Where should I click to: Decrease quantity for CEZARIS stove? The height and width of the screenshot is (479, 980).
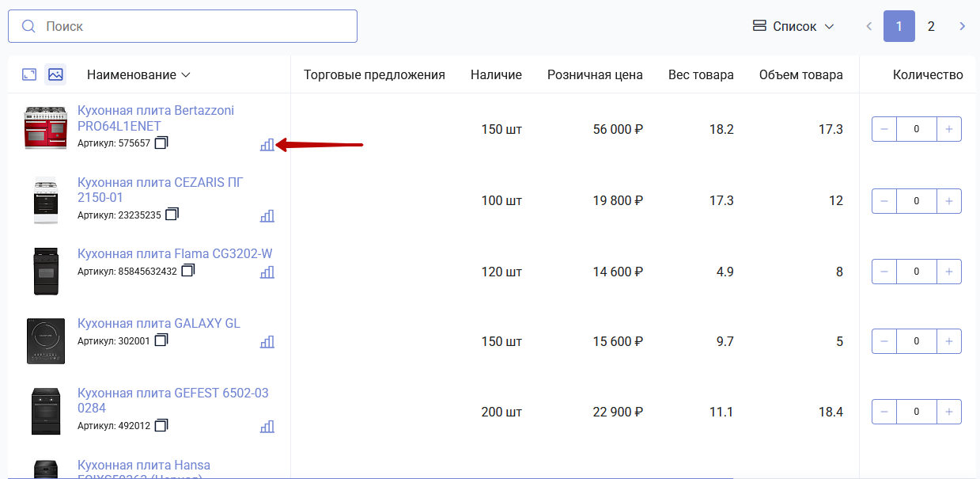[x=884, y=201]
